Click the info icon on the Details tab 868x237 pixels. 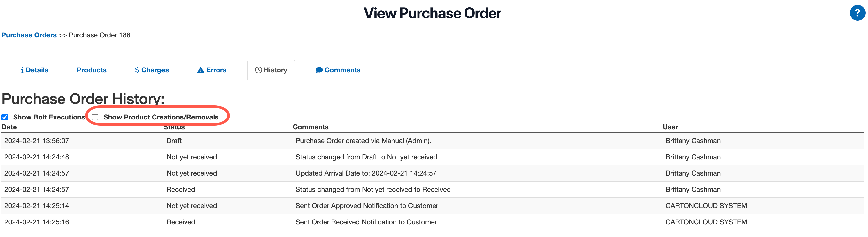[x=23, y=70]
